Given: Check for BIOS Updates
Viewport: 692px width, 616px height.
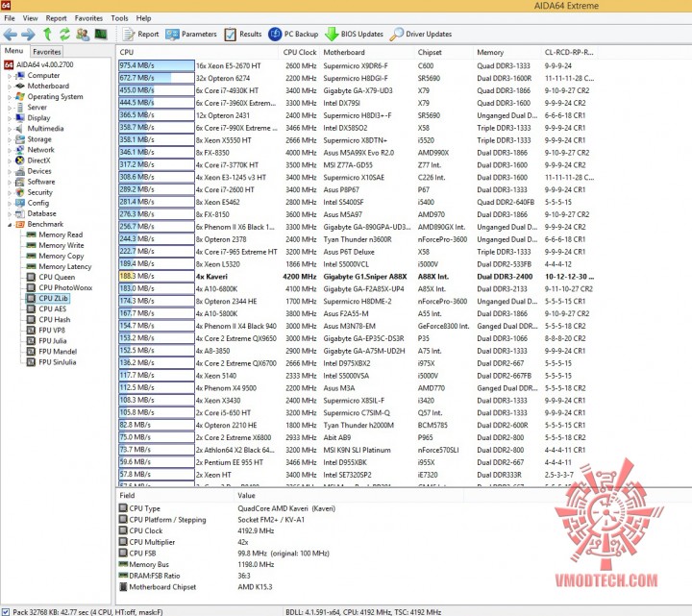Looking at the screenshot, I should pos(354,34).
